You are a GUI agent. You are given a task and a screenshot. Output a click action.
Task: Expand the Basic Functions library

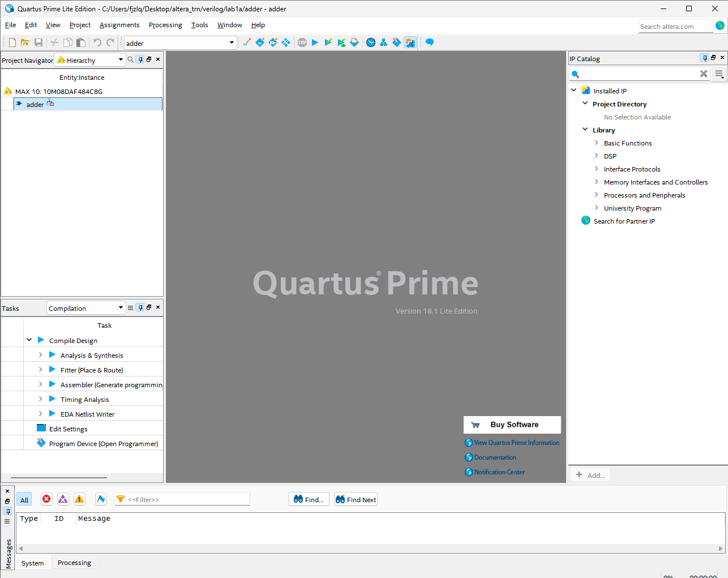[596, 143]
